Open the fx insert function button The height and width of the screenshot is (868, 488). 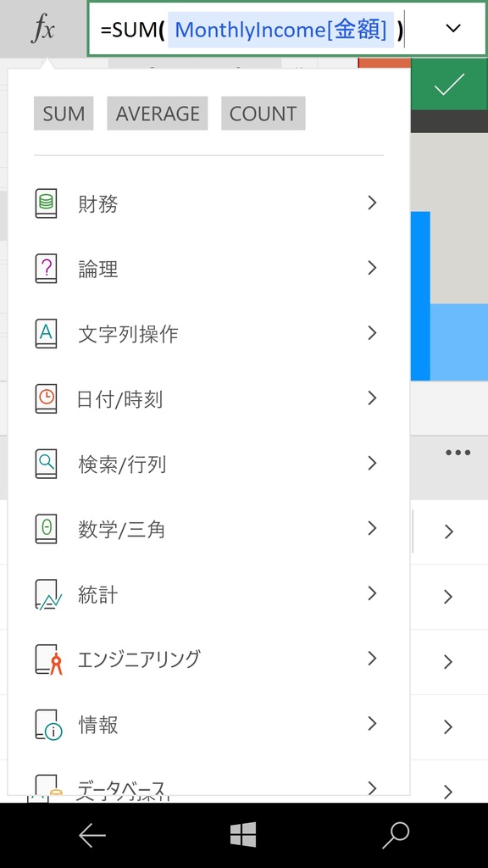click(43, 28)
